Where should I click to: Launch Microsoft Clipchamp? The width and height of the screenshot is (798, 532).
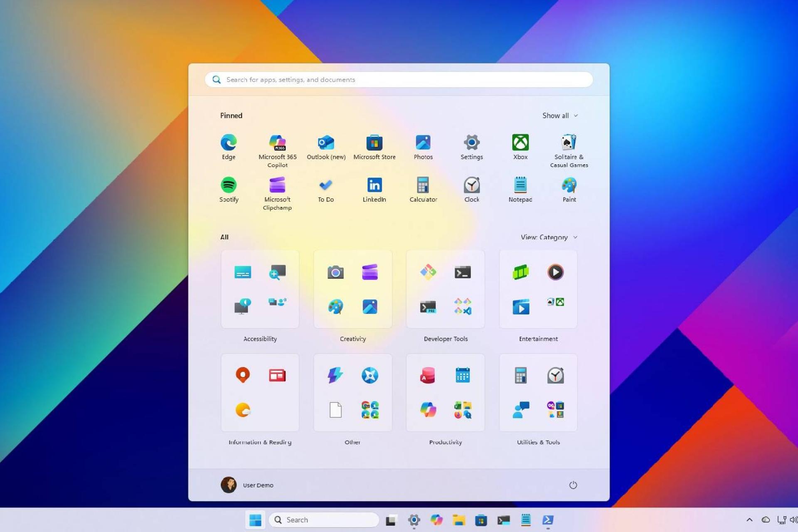coord(277,185)
